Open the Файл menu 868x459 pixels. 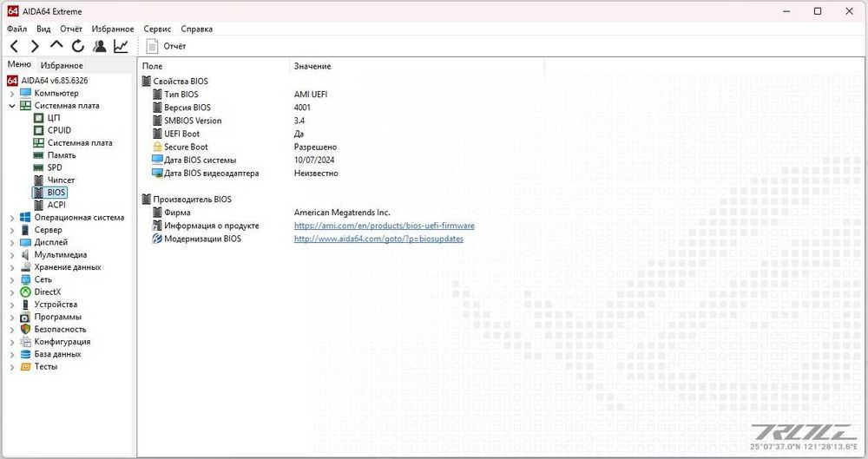coord(17,29)
